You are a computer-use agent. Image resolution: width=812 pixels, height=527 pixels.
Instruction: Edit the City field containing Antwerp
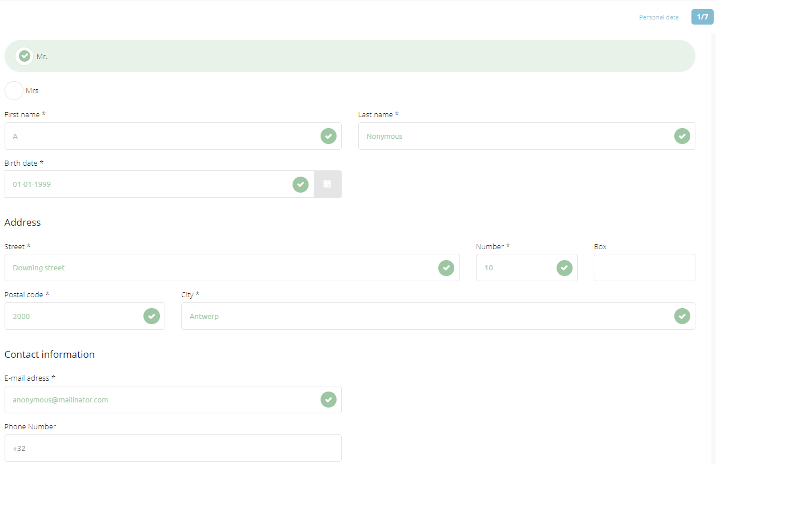click(438, 316)
